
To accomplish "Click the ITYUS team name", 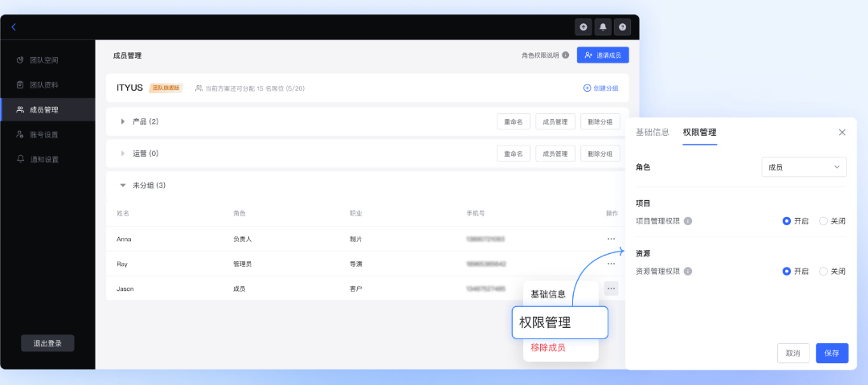I will tap(130, 88).
